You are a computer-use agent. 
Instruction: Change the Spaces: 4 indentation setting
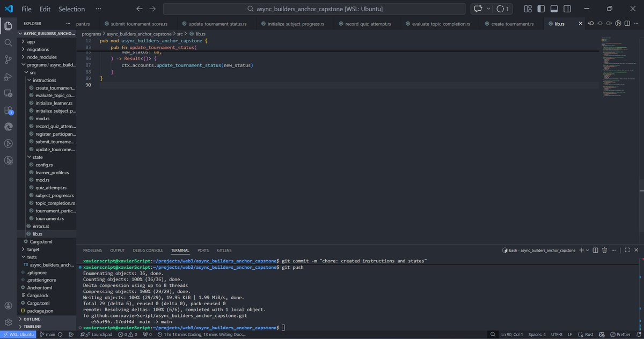(x=537, y=335)
